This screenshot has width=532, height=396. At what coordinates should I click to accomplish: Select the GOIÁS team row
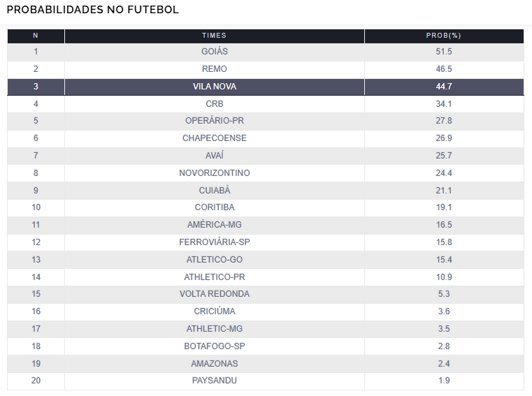coord(266,52)
